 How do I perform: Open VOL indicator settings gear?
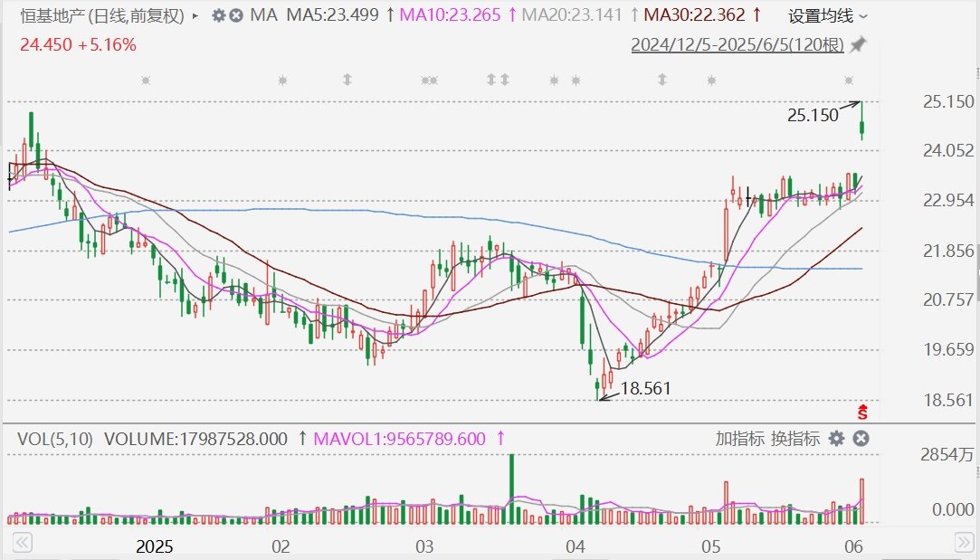tap(836, 439)
